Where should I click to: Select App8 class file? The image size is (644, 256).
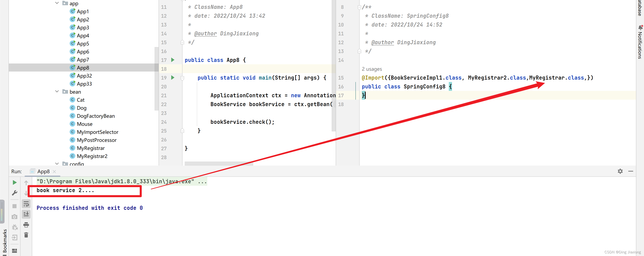coord(83,68)
